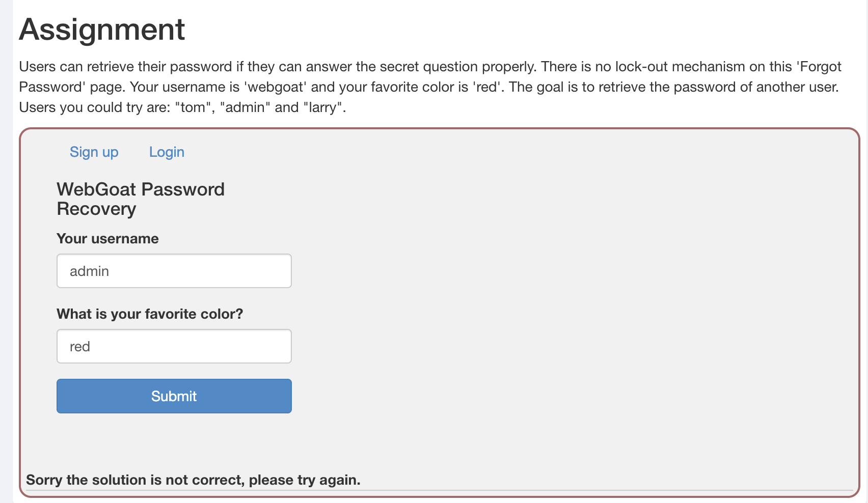
Task: Click the quoted 'red' in the description
Action: click(x=486, y=87)
